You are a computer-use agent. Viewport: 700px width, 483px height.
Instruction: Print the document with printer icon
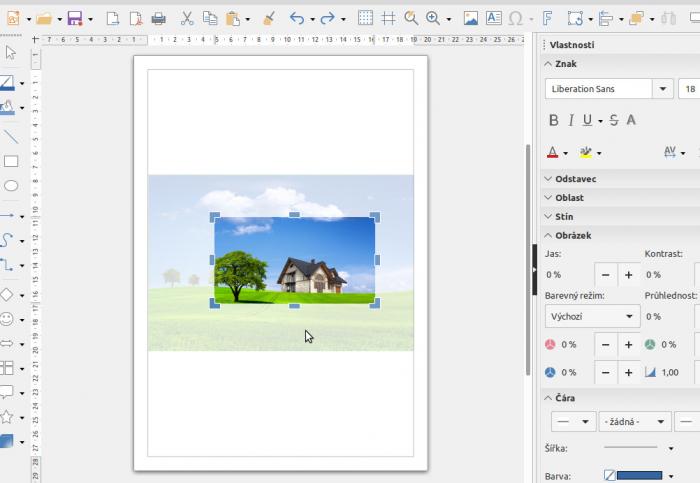click(x=158, y=19)
